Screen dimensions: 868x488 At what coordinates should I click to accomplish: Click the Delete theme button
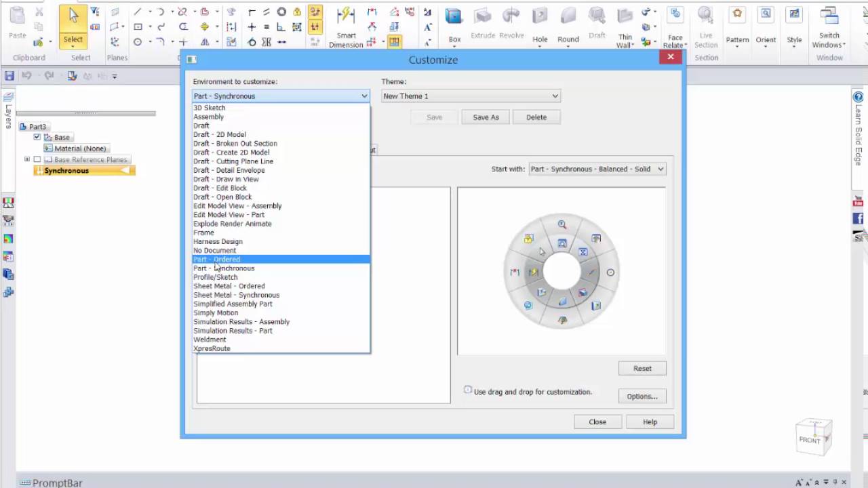point(536,117)
